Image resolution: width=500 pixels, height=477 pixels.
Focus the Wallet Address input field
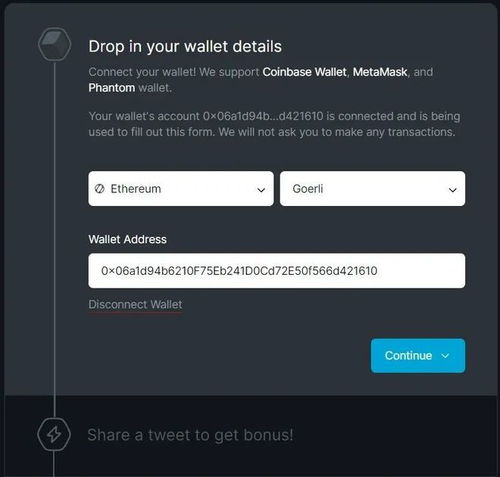coord(277,271)
